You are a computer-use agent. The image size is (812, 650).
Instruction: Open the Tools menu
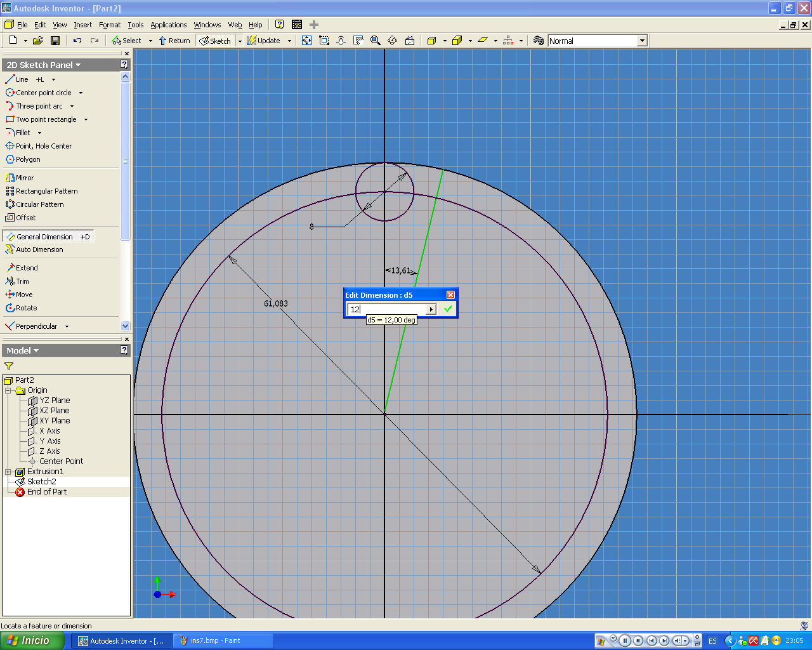[136, 25]
